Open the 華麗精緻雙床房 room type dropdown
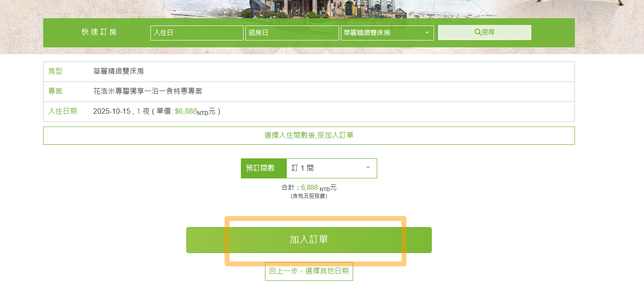Screen dimensions: 644x304 [x=387, y=33]
